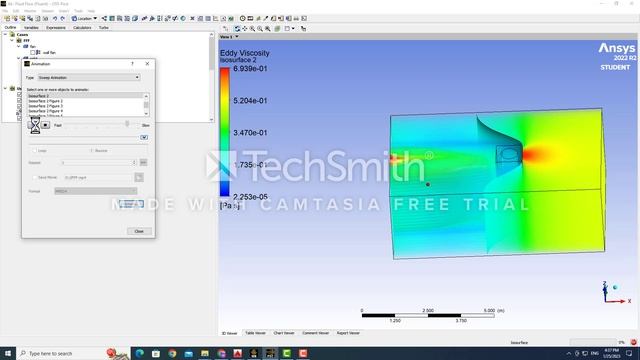Click the Close button in Animation dialog
The width and height of the screenshot is (640, 360).
(139, 231)
